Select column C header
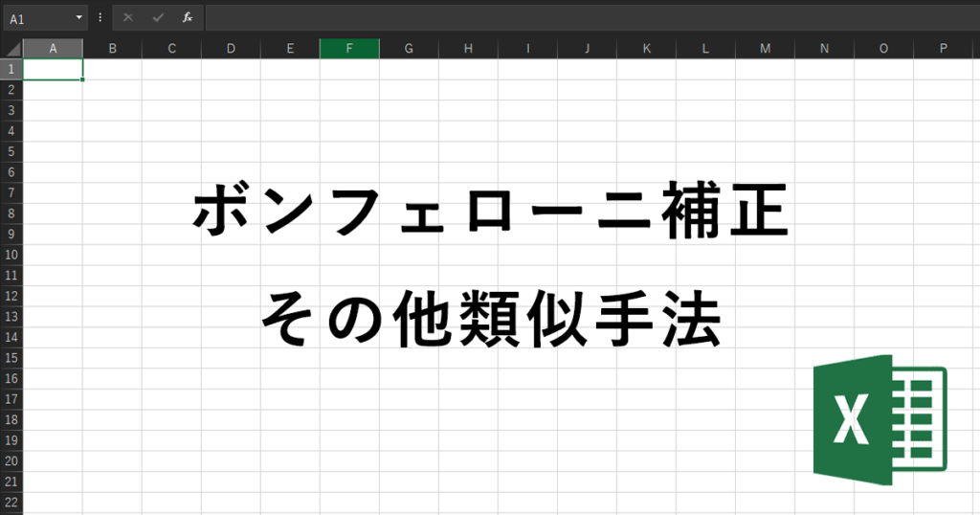Viewport: 980px width, 515px height. (x=171, y=49)
